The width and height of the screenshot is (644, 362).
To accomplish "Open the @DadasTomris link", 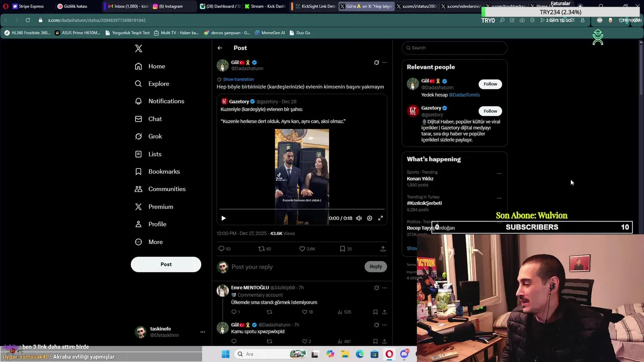I will pos(464,95).
